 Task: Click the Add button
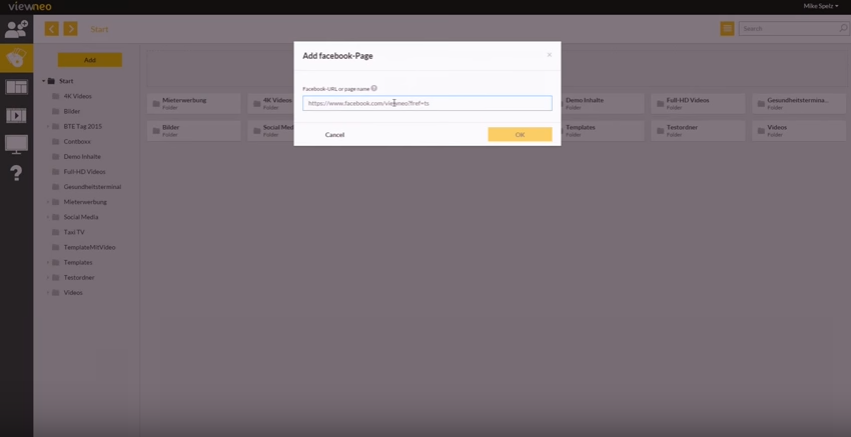(x=90, y=60)
